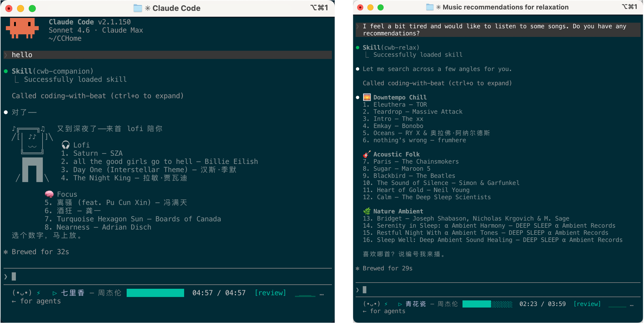Click the 青花瓷 playback progress bar
The image size is (644, 324).
coord(487,304)
